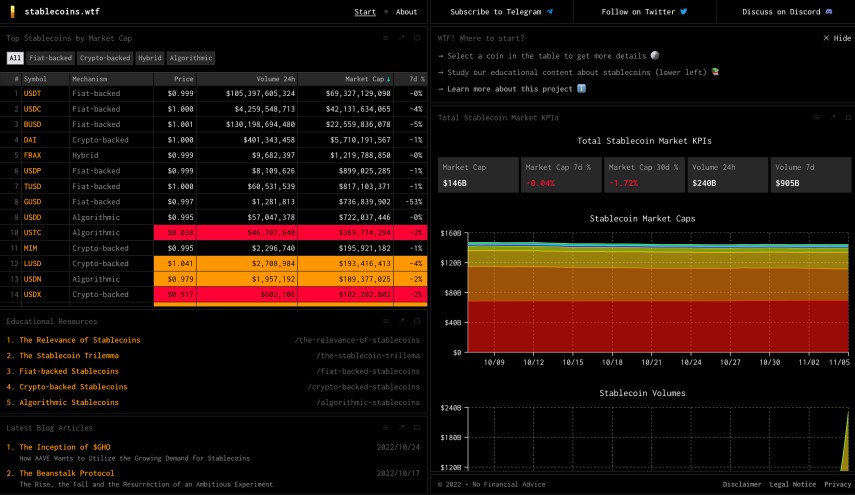855x495 pixels.
Task: Click the stablecoins.wtf logo icon
Action: [x=13, y=12]
